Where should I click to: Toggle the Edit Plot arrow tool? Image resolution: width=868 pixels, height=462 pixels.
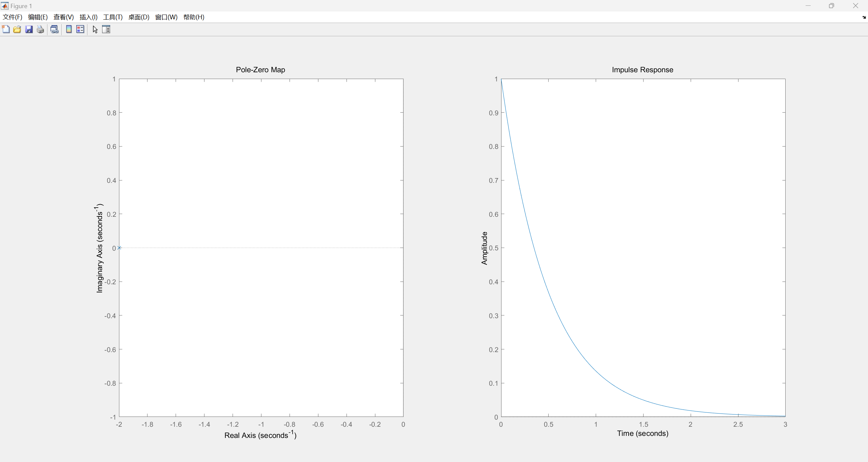95,30
